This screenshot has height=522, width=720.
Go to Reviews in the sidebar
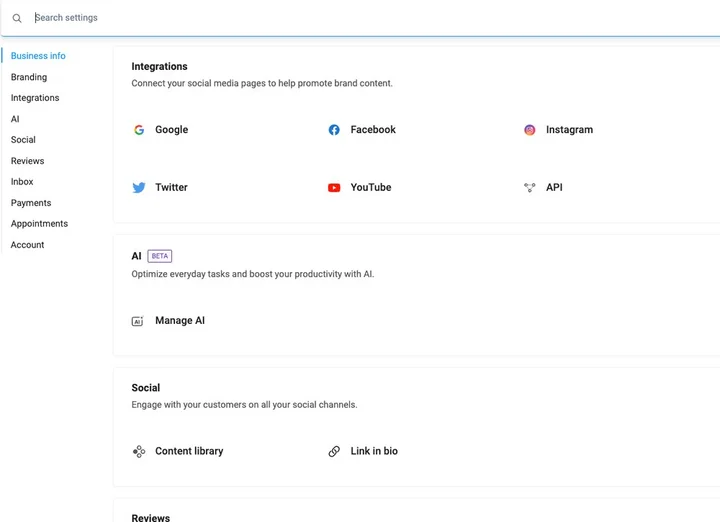pos(28,161)
